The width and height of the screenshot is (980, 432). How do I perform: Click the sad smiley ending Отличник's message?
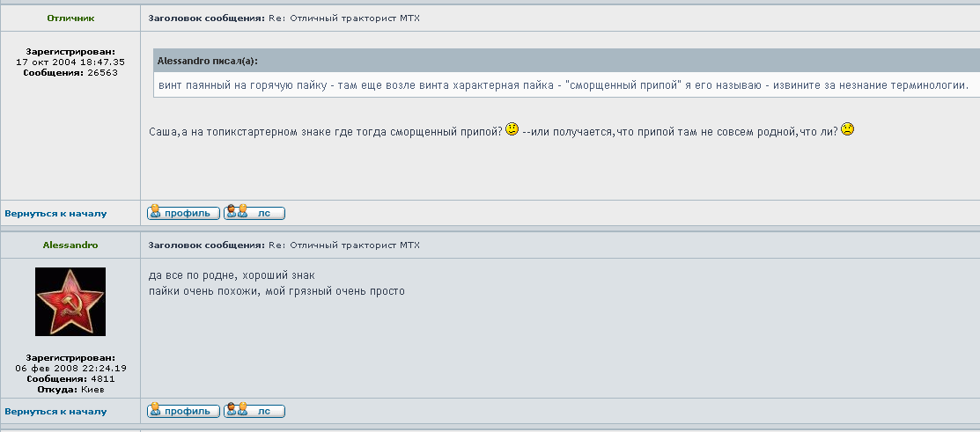[x=847, y=129]
